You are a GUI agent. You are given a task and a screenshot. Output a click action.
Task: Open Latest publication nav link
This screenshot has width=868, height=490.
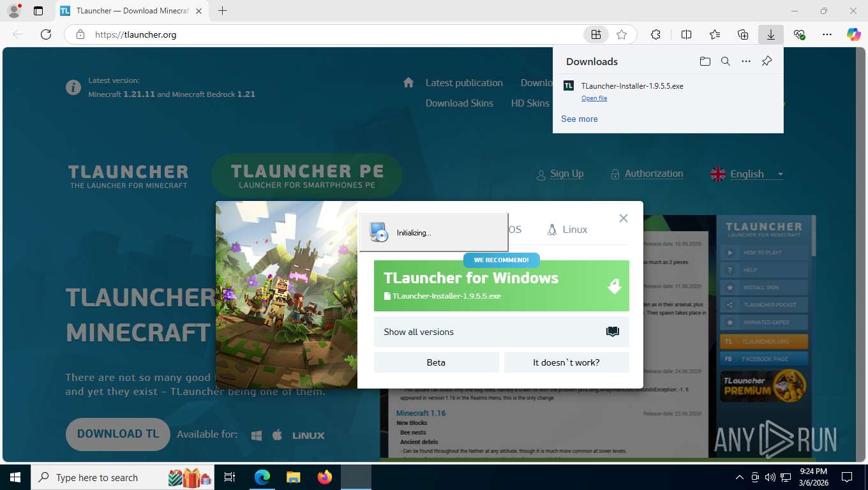464,82
